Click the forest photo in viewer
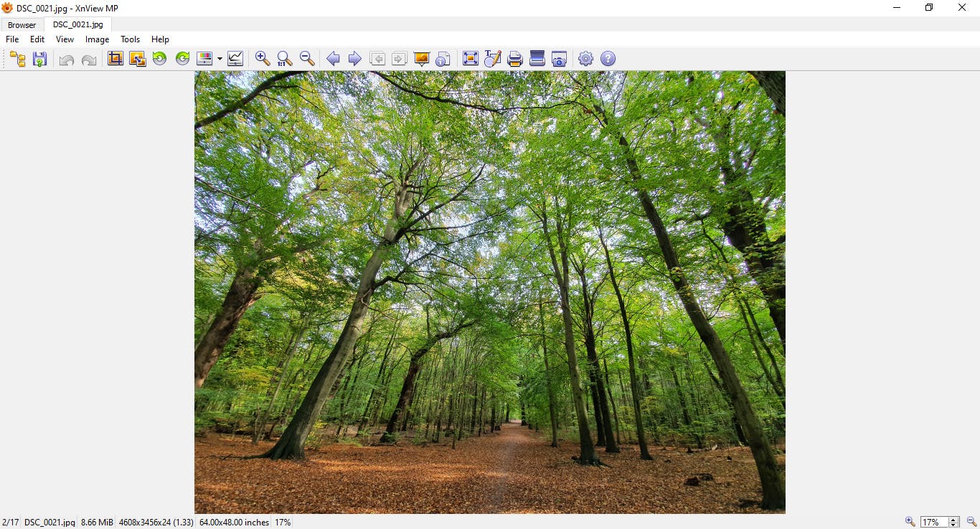This screenshot has width=980, height=529. (x=490, y=292)
